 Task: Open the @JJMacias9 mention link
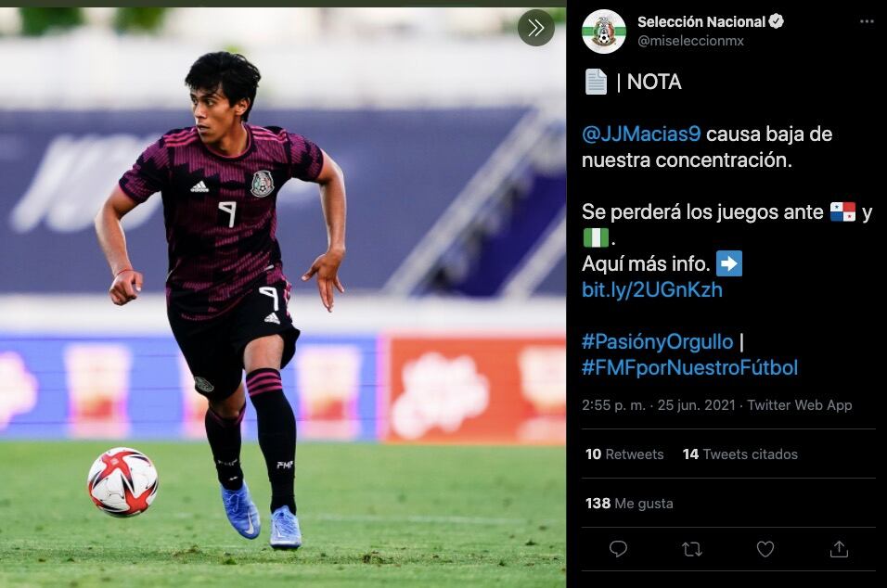point(641,134)
